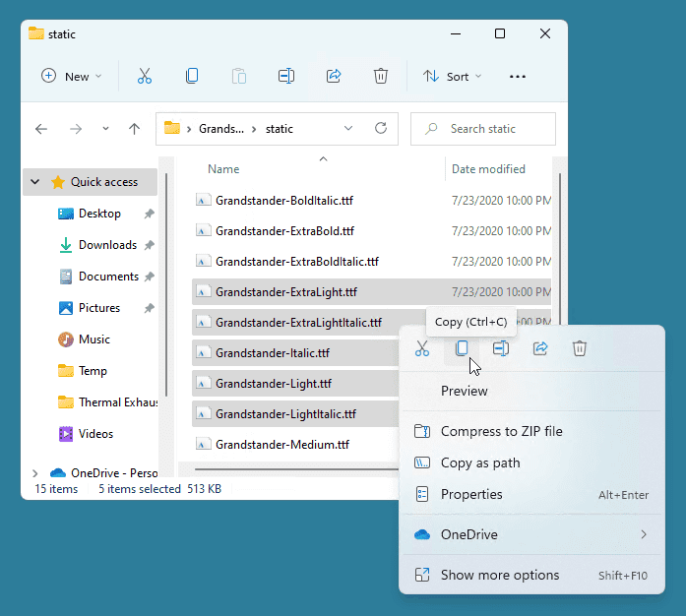Click the Delete trash icon in the Explorer toolbar

[x=381, y=76]
